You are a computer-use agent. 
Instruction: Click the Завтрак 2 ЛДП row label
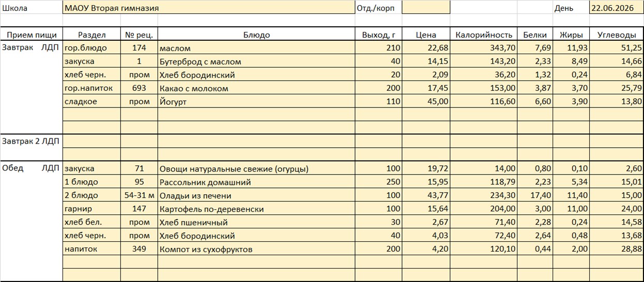pos(31,141)
